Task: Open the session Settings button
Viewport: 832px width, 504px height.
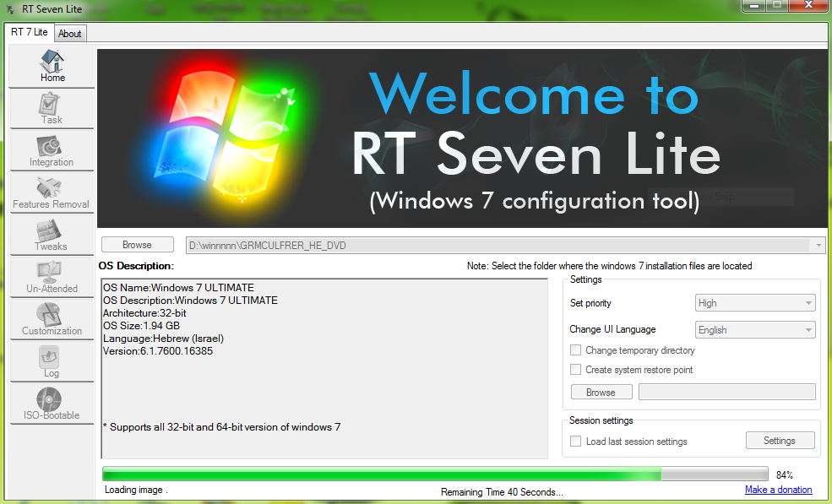Action: [780, 441]
